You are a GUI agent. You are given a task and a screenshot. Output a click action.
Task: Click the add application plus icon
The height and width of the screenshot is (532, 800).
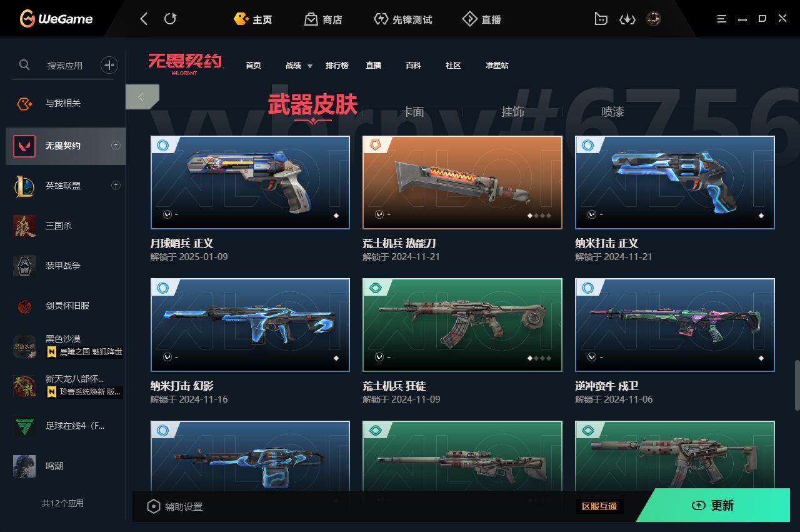pyautogui.click(x=109, y=64)
